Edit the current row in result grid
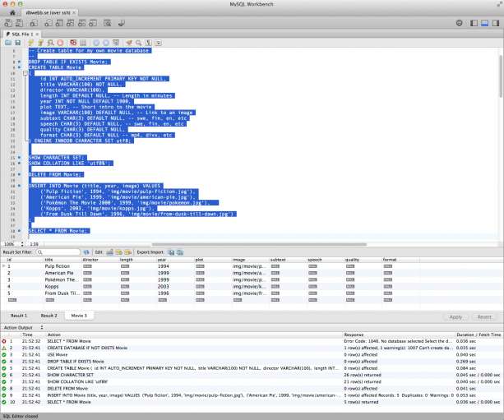Viewport: 504px width, 420px height. tap(110, 252)
